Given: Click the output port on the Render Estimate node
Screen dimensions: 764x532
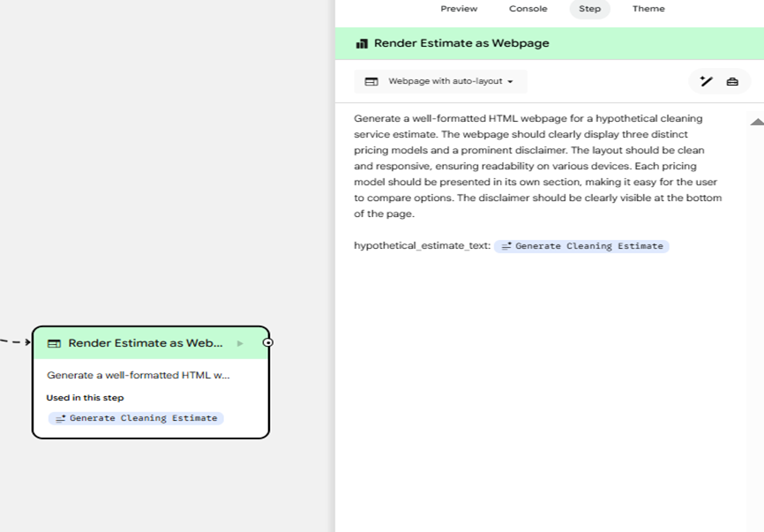Looking at the screenshot, I should [268, 342].
